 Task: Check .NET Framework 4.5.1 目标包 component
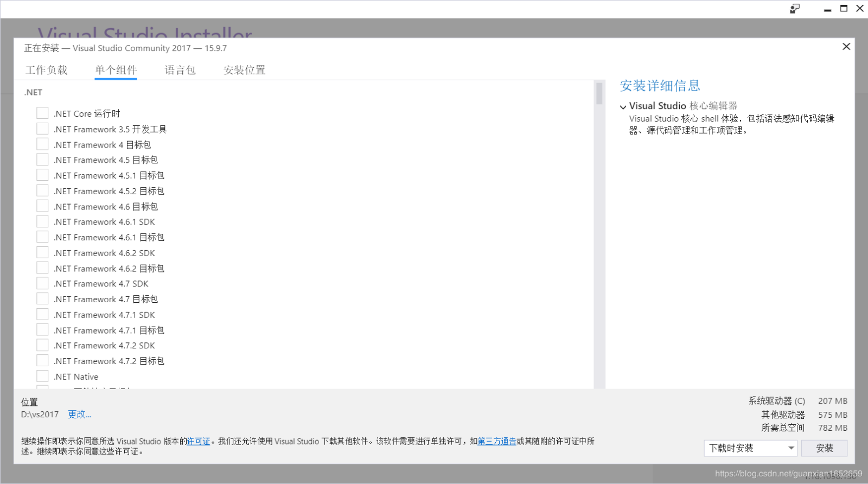coord(42,175)
